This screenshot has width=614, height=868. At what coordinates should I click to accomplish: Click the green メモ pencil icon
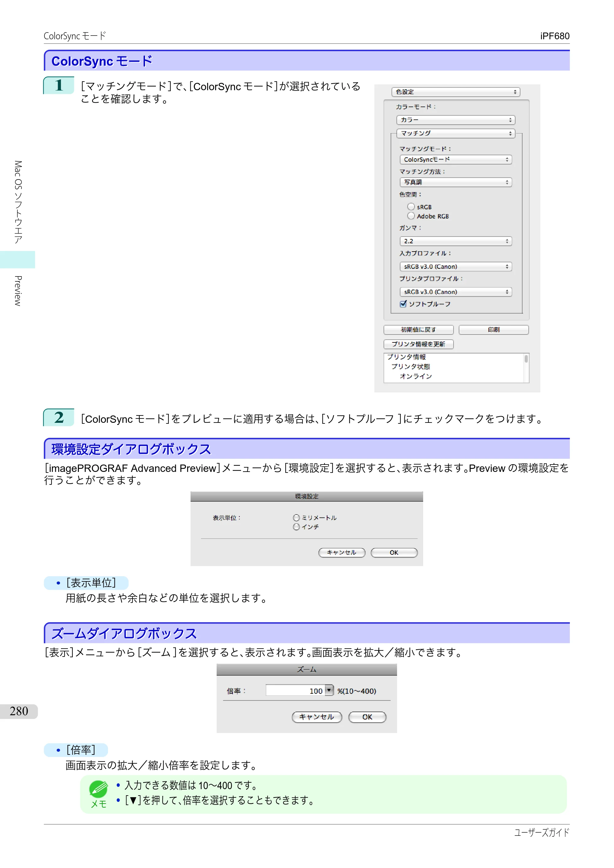point(98,789)
